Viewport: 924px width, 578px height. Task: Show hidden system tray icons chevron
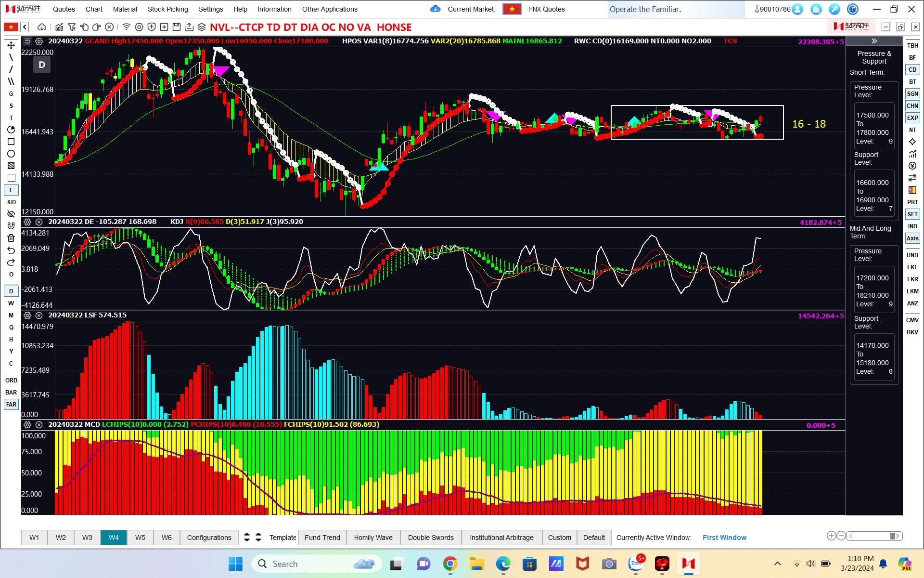pyautogui.click(x=777, y=564)
